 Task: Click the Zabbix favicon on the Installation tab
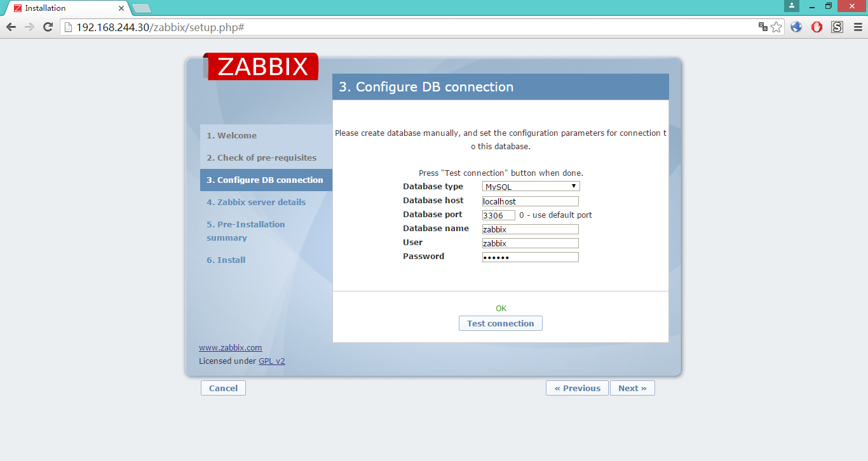click(18, 8)
